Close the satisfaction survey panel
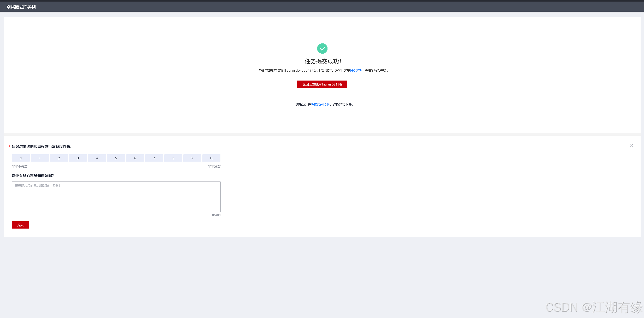This screenshot has height=318, width=644. [x=631, y=146]
